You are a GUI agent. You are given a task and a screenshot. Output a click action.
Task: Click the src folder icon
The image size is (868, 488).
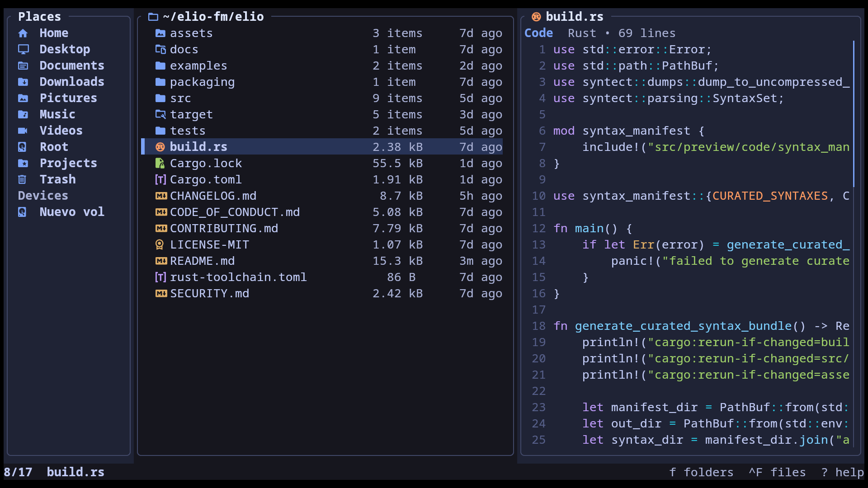(160, 99)
